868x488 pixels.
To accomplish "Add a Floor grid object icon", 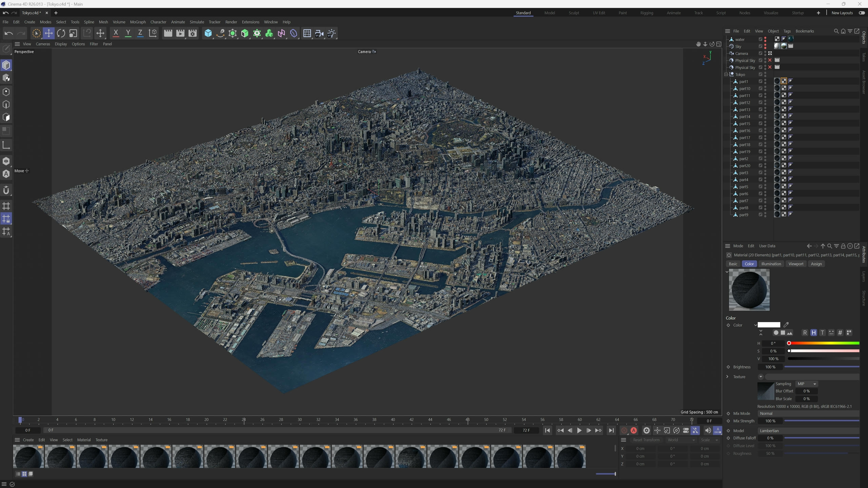I will point(307,33).
